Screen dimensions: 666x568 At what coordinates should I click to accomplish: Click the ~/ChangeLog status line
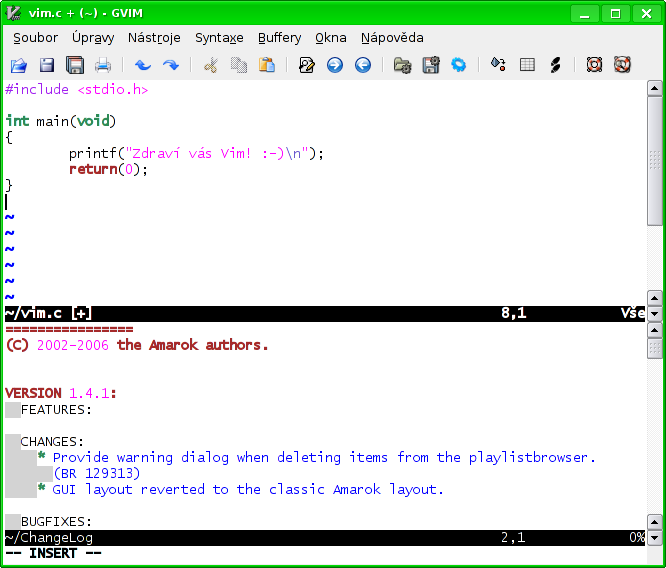coord(325,538)
